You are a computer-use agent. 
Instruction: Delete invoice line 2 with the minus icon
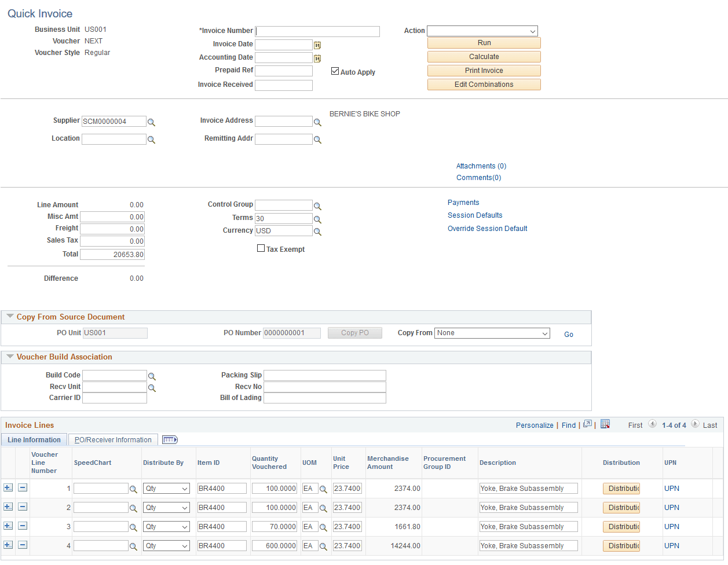[22, 507]
